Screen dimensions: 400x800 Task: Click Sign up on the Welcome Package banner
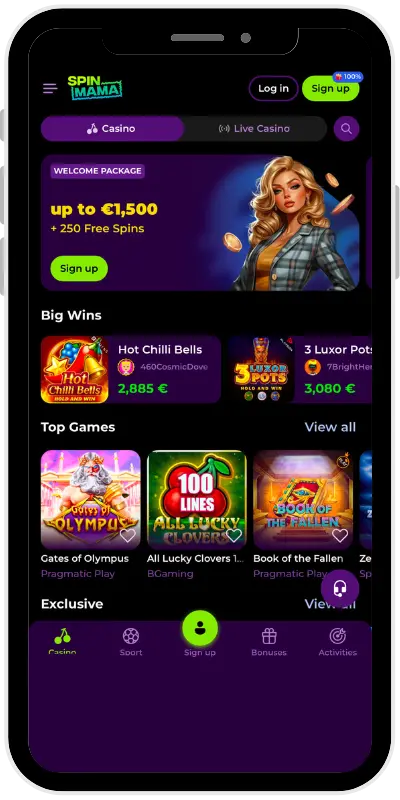(79, 268)
